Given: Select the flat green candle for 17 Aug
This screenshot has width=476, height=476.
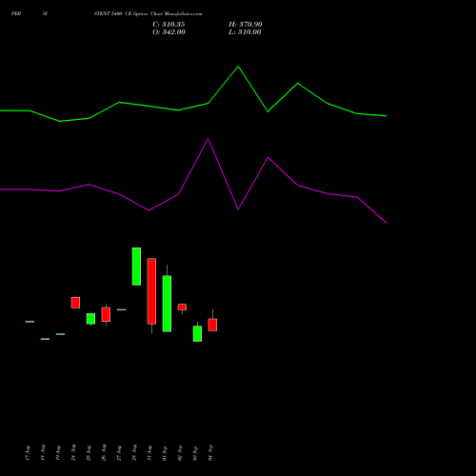Looking at the screenshot, I should (x=30, y=322).
